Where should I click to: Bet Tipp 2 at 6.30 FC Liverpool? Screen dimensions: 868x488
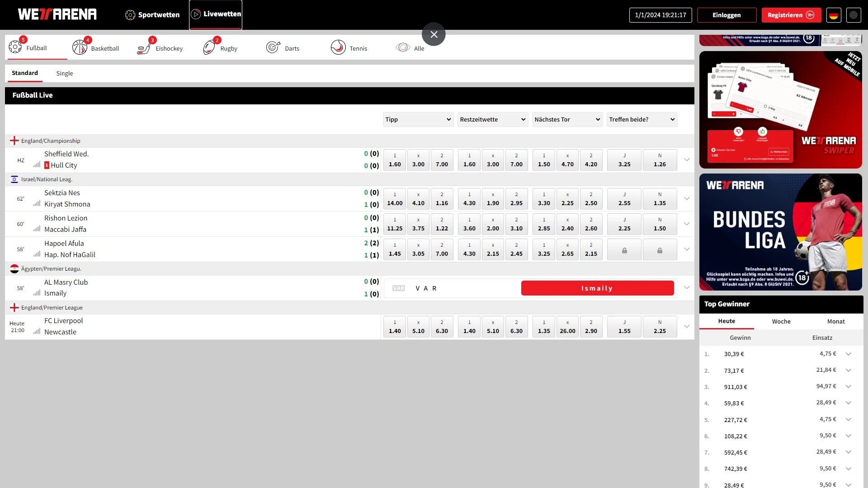442,327
